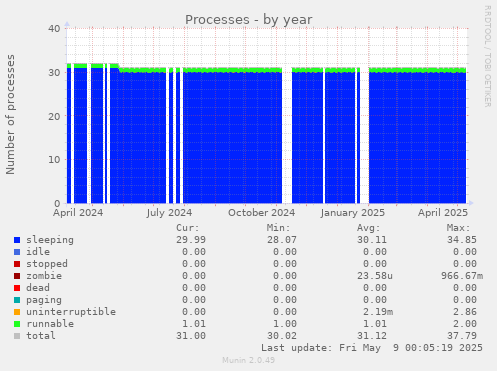
Task: Click the 'Last update' timestamp line
Action: point(372,348)
